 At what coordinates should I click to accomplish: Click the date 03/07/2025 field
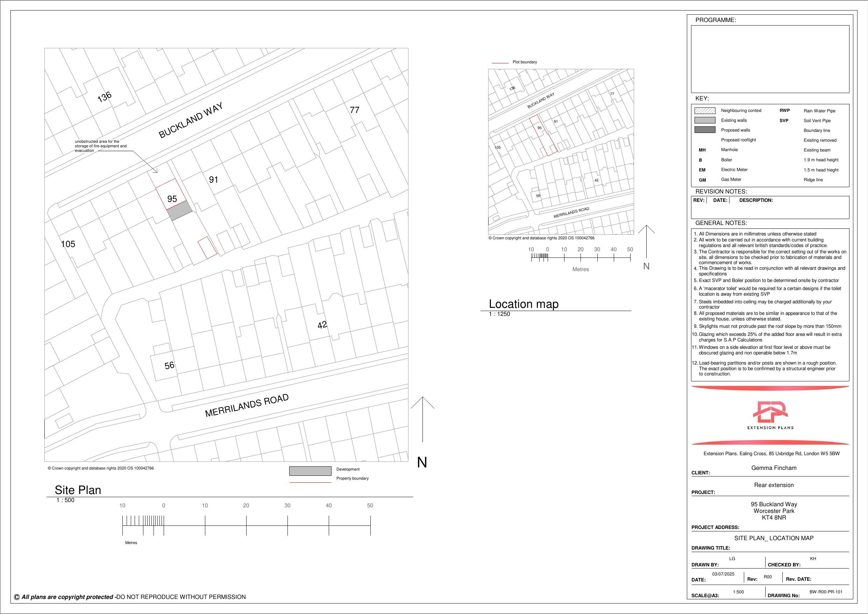click(x=723, y=574)
